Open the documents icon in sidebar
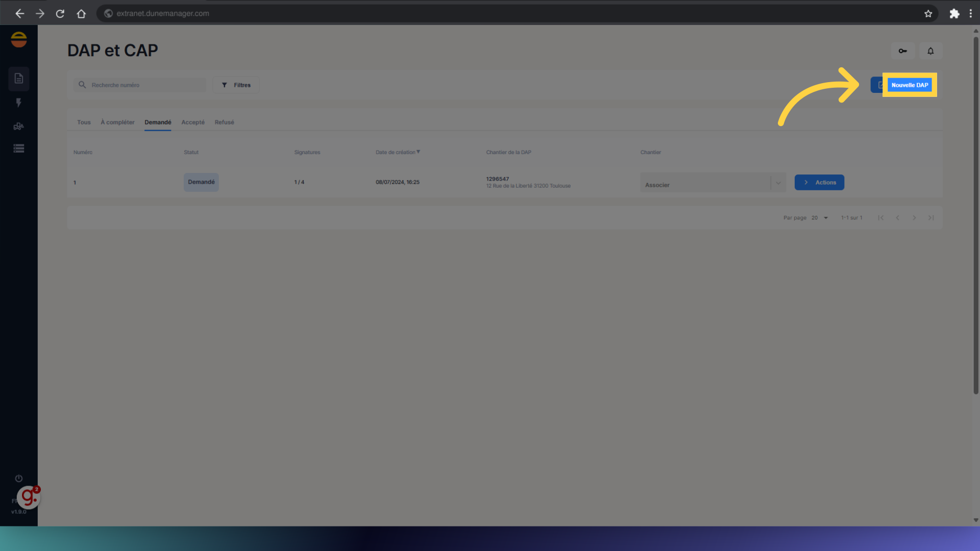Screen dimensions: 980x551 coord(19,79)
